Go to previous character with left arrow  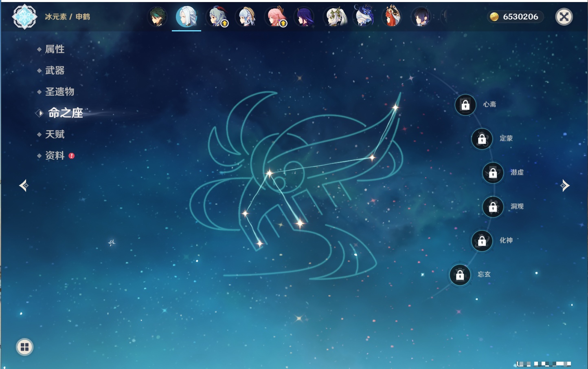click(24, 186)
